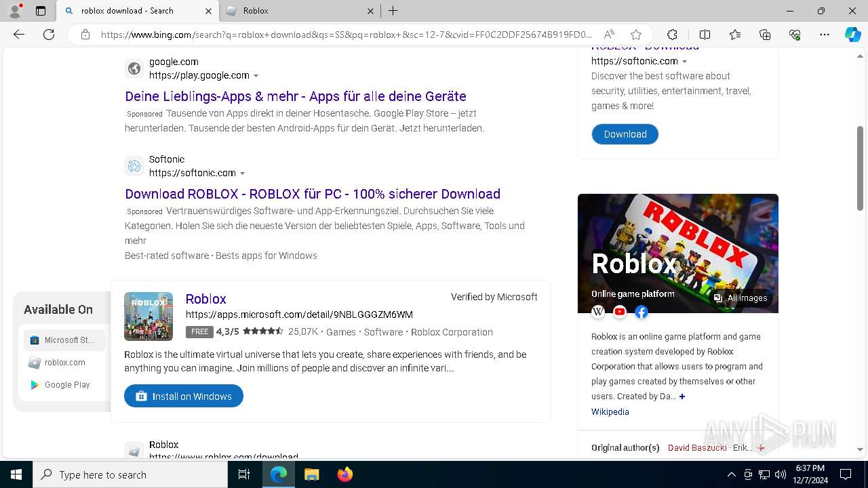Click the page vertical scrollbar thumb
The height and width of the screenshot is (488, 868).
point(861,169)
